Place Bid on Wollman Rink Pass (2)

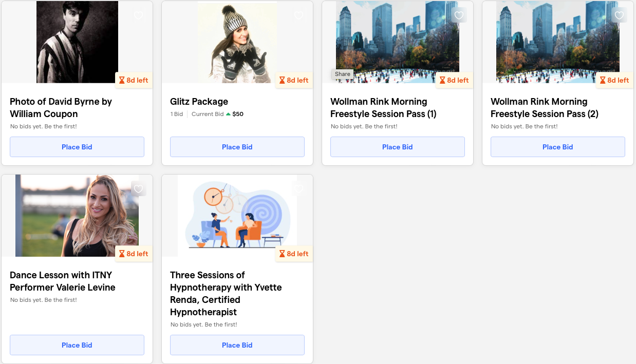coord(558,147)
